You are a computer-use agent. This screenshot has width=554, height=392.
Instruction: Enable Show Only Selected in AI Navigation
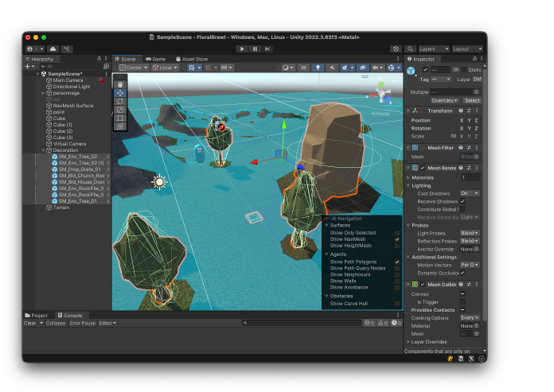coord(397,233)
